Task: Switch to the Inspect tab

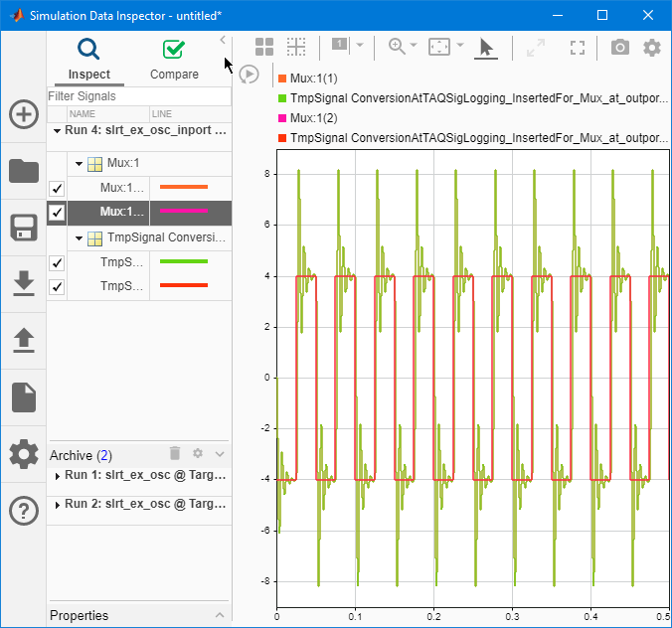Action: tap(88, 60)
